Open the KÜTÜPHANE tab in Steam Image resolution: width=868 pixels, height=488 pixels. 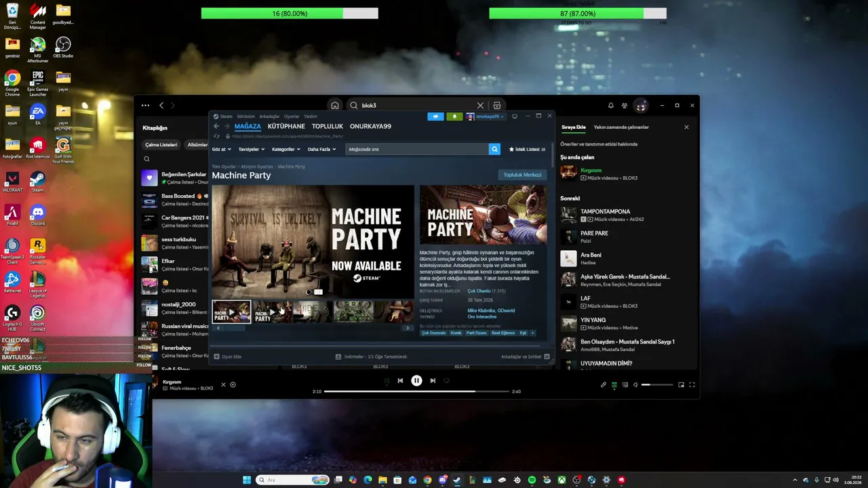click(286, 126)
